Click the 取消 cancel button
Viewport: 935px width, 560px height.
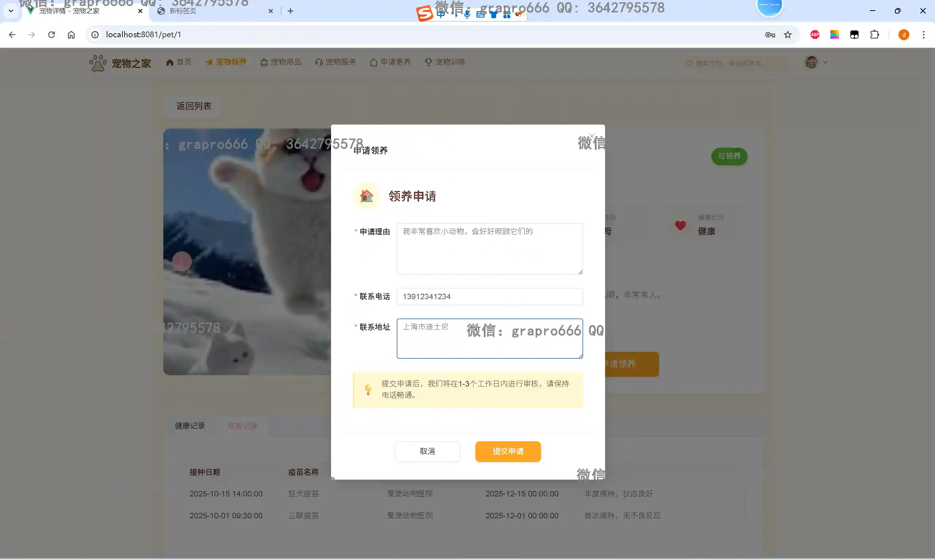427,451
